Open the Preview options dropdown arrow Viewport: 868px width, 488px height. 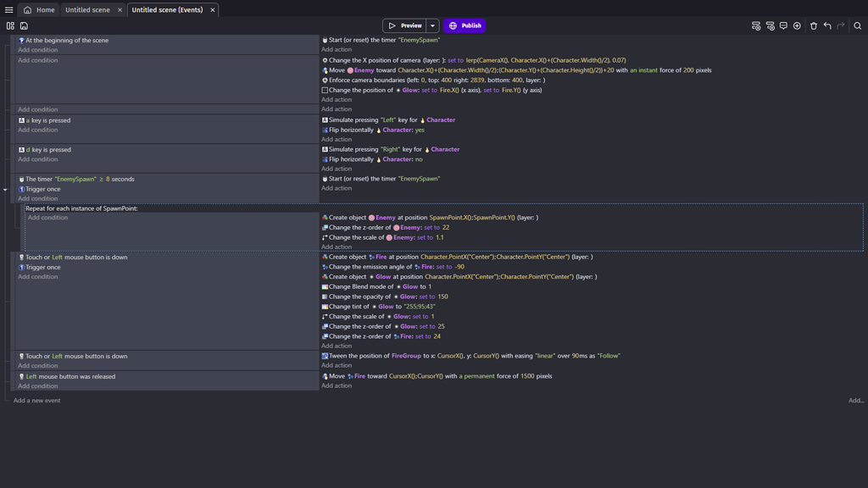[x=432, y=25]
